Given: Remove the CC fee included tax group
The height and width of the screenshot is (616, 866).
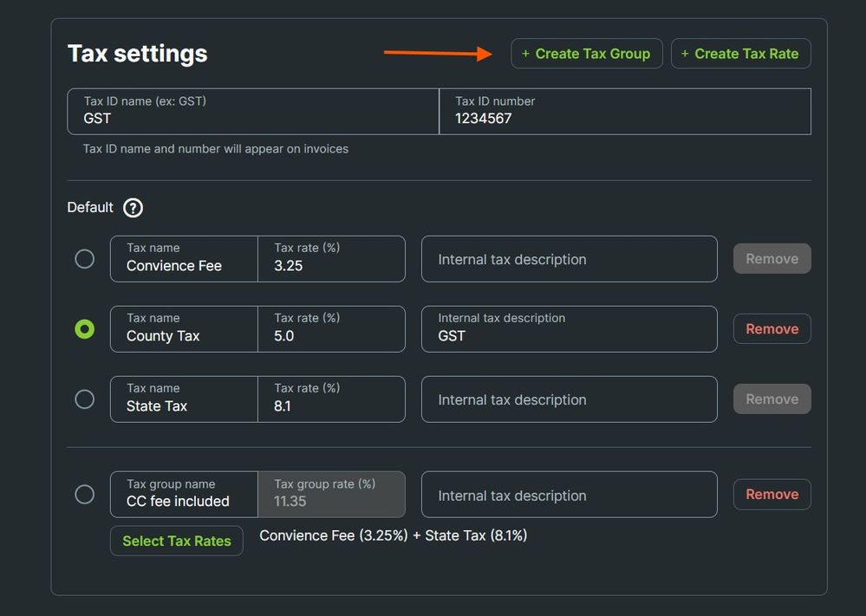Looking at the screenshot, I should [x=772, y=495].
